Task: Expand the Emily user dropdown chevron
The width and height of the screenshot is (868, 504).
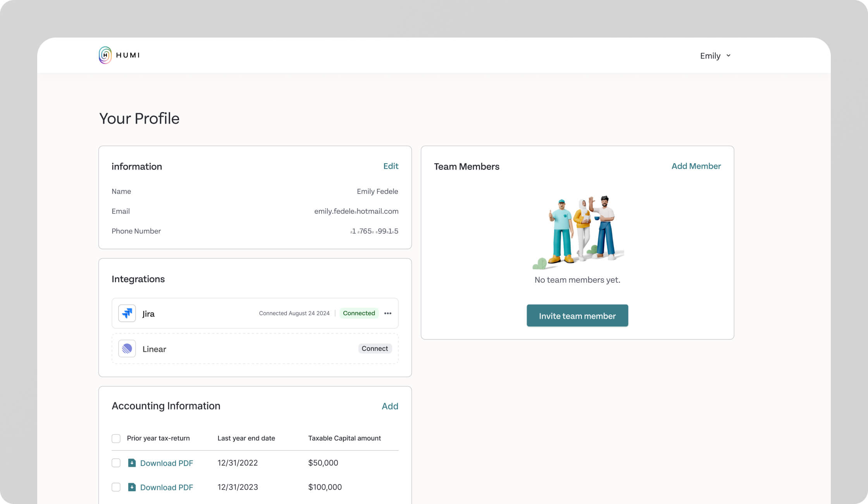Action: coord(728,55)
